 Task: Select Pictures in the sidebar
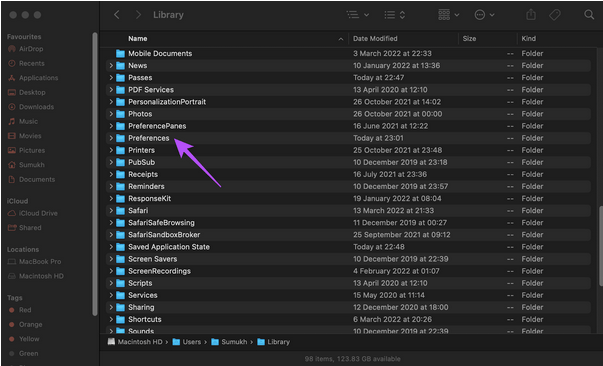[x=27, y=150]
